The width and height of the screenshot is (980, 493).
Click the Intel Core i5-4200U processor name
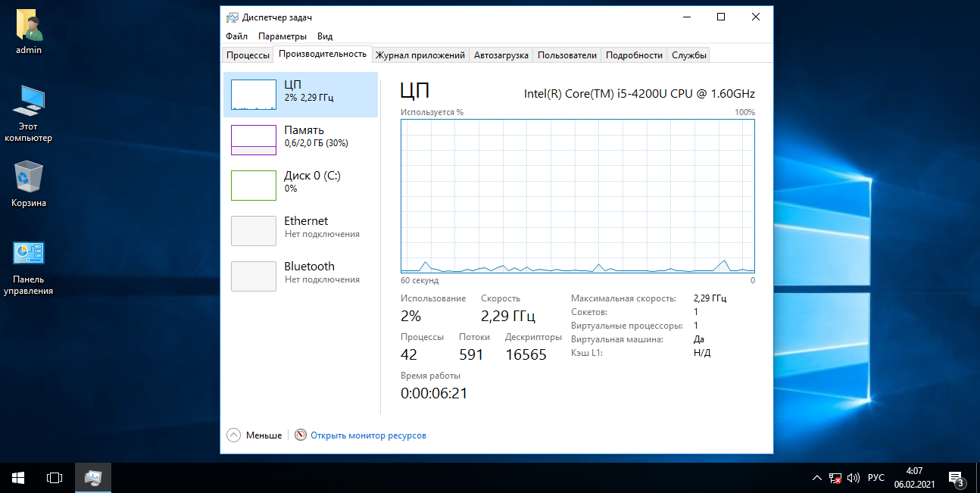639,94
